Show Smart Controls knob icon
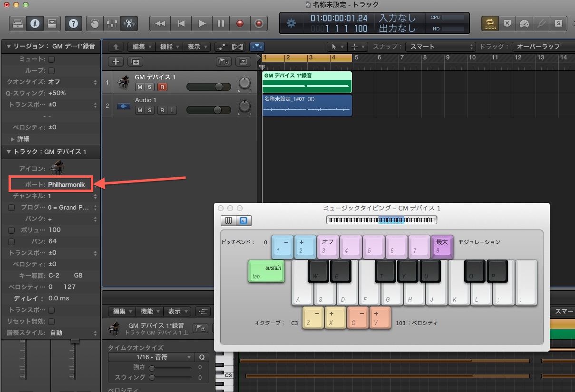This screenshot has height=392, width=575. (x=95, y=23)
